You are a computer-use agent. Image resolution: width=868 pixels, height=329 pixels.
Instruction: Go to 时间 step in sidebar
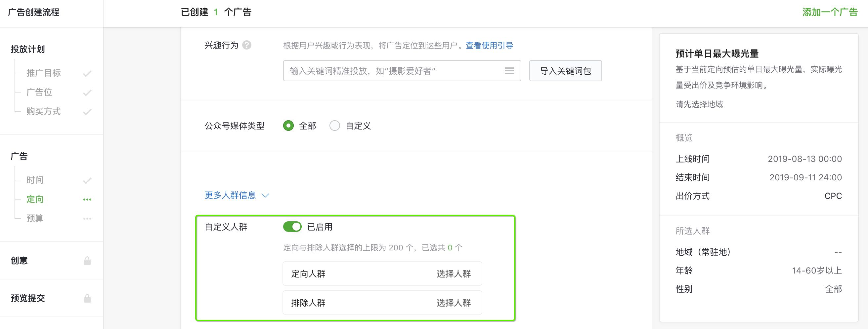coord(35,180)
